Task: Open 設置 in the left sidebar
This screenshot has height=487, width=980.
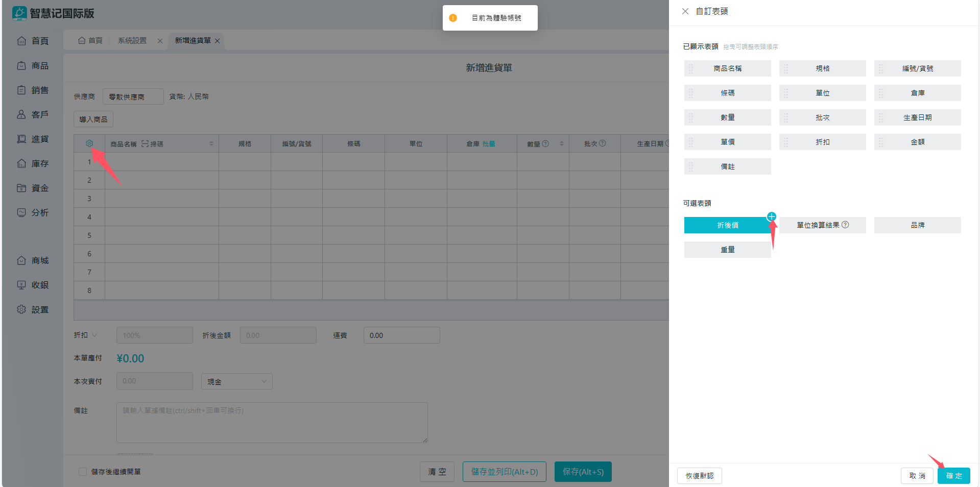Action: [x=33, y=309]
